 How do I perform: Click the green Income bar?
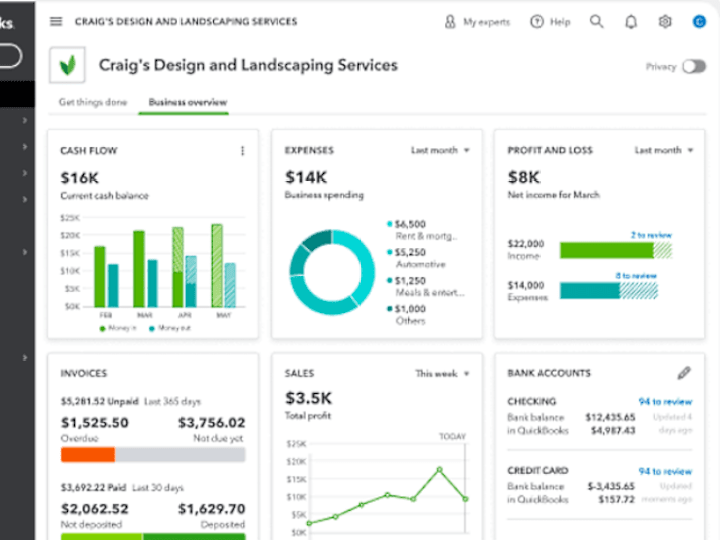coord(607,250)
